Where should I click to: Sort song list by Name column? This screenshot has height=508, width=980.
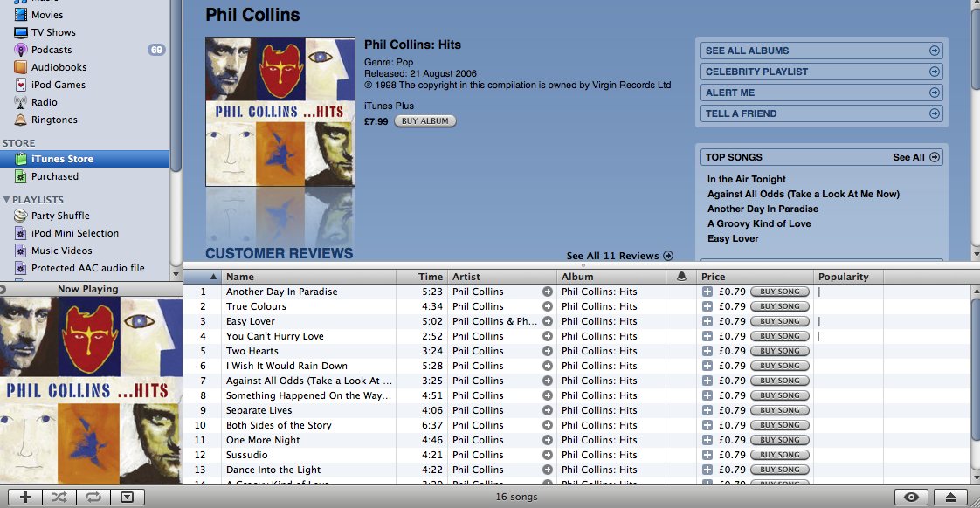pos(308,277)
